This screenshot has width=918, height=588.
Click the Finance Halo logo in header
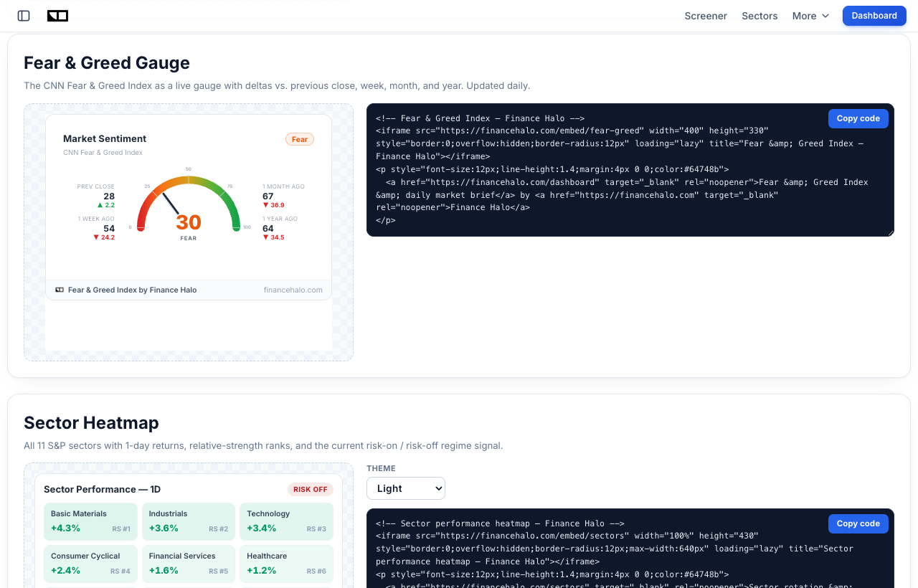(x=57, y=16)
